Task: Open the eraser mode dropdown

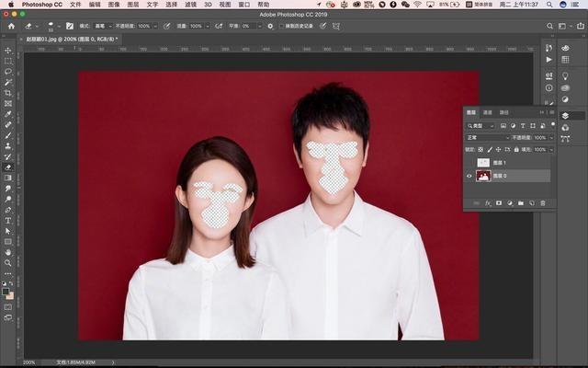Action: pos(103,27)
